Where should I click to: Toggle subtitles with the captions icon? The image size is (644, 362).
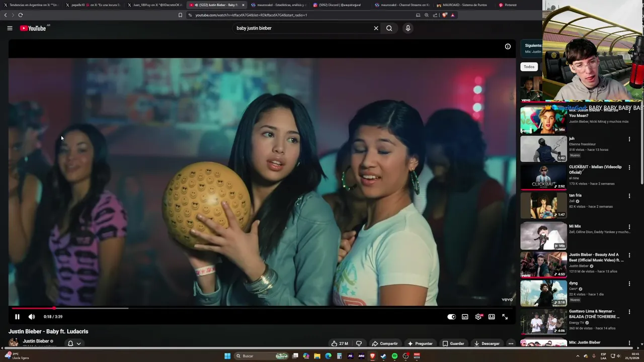pyautogui.click(x=465, y=317)
